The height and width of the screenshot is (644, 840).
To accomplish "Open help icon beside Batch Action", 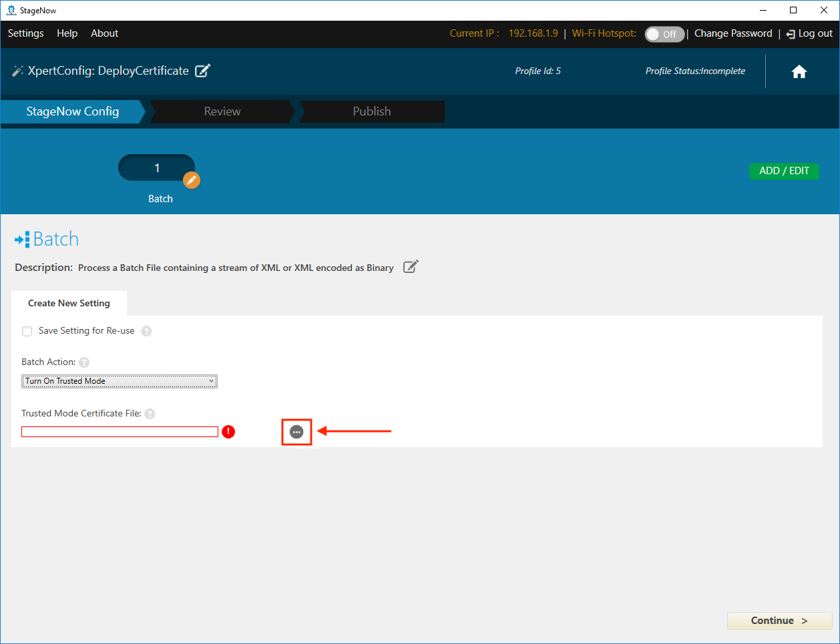I will (84, 362).
